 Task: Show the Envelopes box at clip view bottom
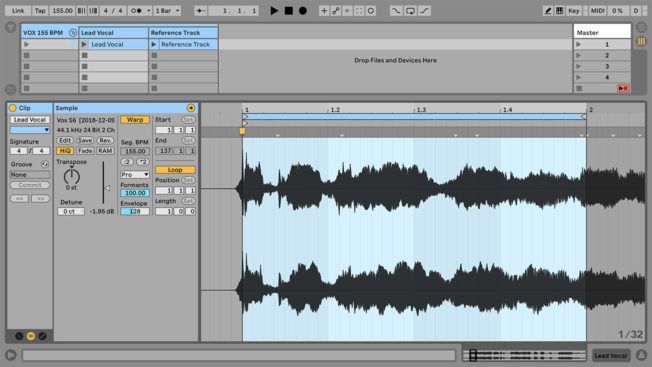pyautogui.click(x=42, y=336)
